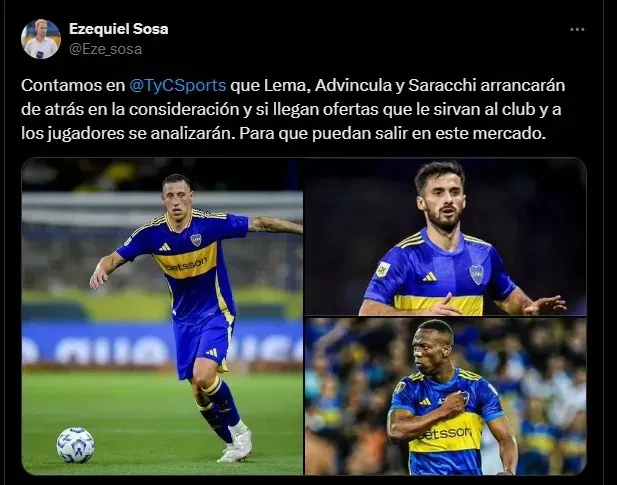Open the @TyCSports mention link
The height and width of the screenshot is (485, 617).
pos(177,85)
